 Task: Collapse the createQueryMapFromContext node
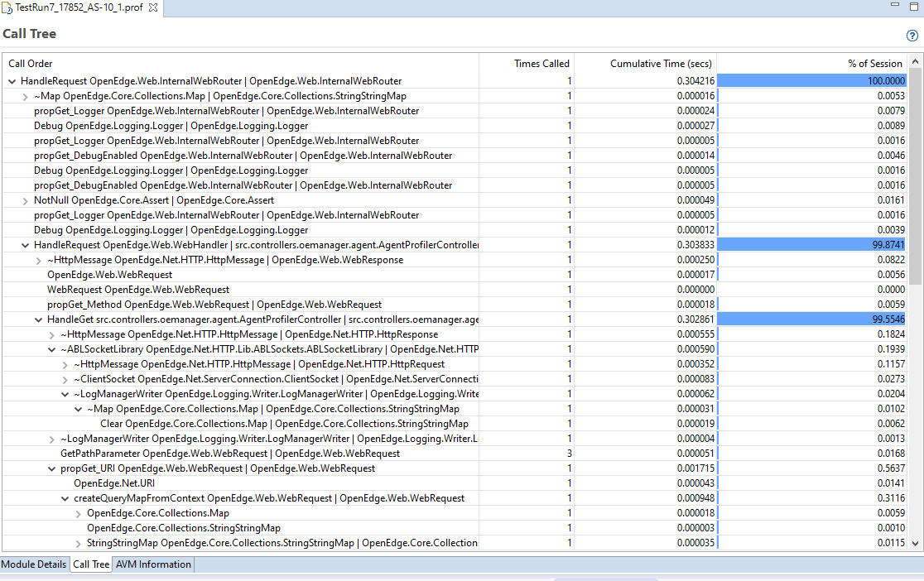(65, 498)
